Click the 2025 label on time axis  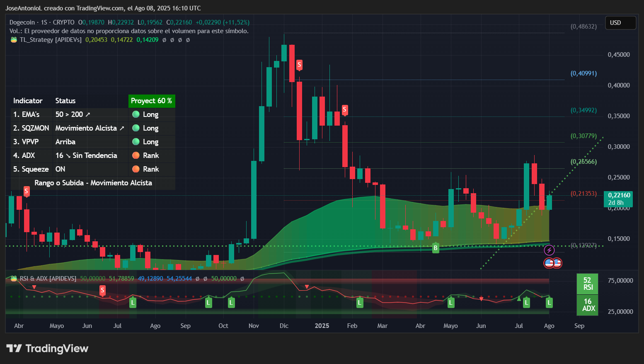(322, 326)
